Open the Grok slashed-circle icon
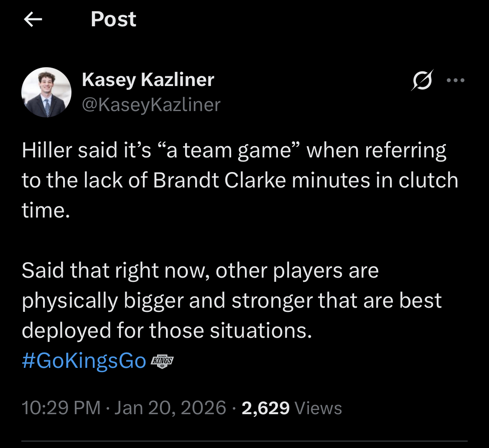Screen dimensions: 489x448 coord(421,80)
